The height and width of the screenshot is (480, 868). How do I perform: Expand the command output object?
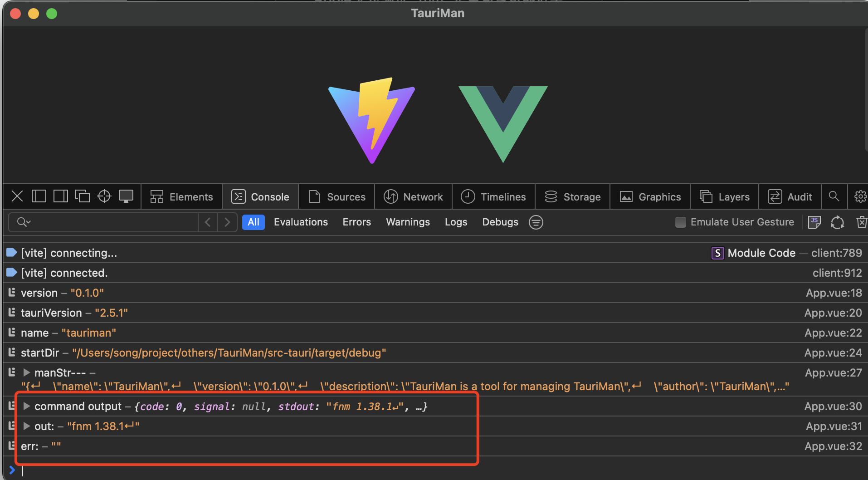[27, 406]
